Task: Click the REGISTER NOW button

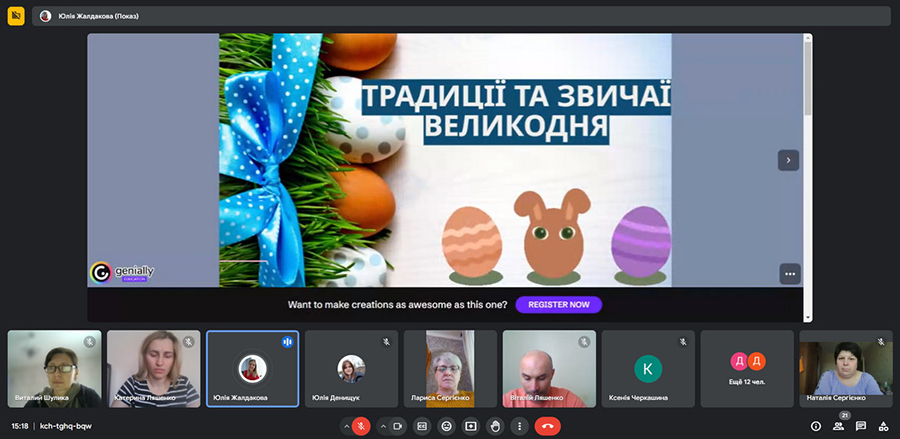Action: 559,305
